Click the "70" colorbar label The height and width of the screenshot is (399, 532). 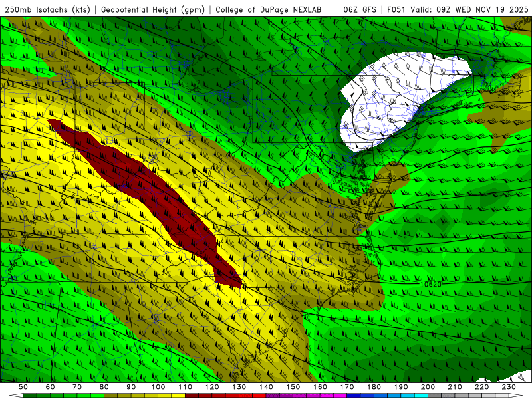point(77,387)
